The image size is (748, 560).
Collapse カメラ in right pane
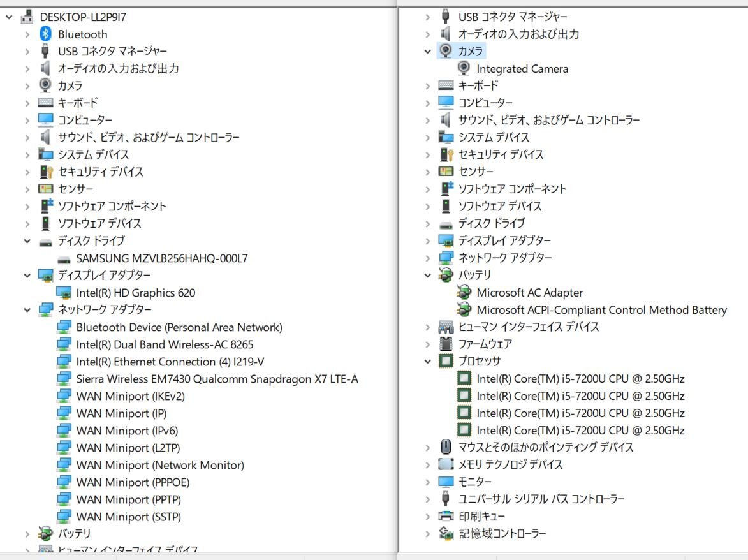pyautogui.click(x=427, y=51)
